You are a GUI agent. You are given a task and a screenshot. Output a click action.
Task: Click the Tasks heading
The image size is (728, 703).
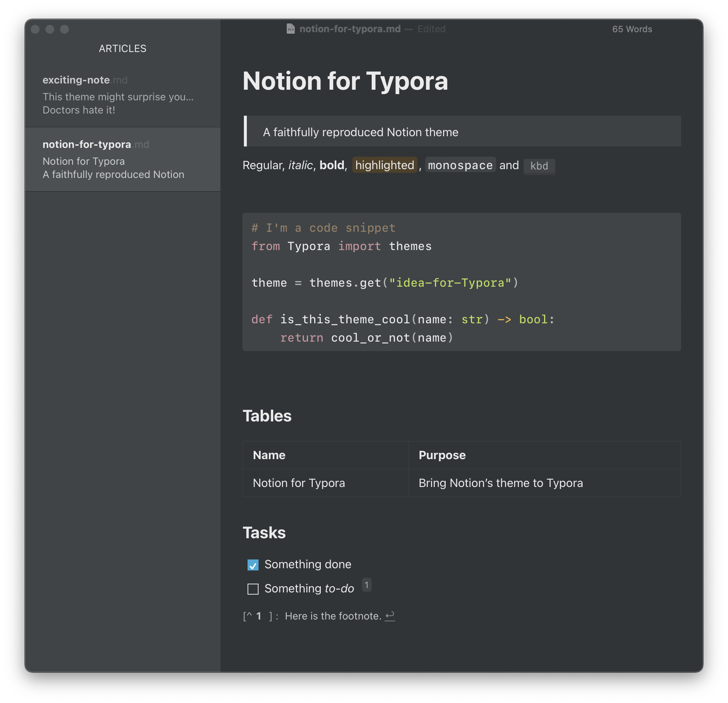point(264,533)
